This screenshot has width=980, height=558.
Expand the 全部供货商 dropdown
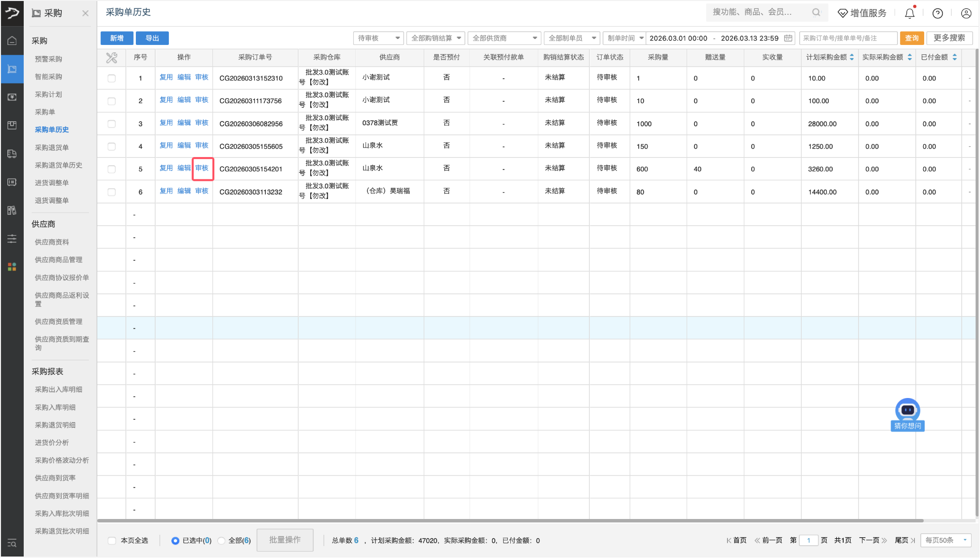[x=504, y=38]
